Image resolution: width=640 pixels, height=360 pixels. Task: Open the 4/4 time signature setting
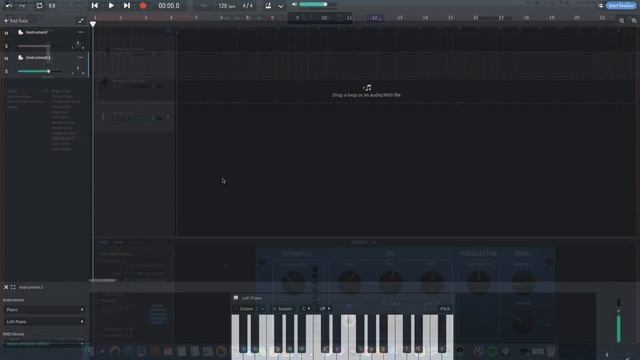point(247,6)
